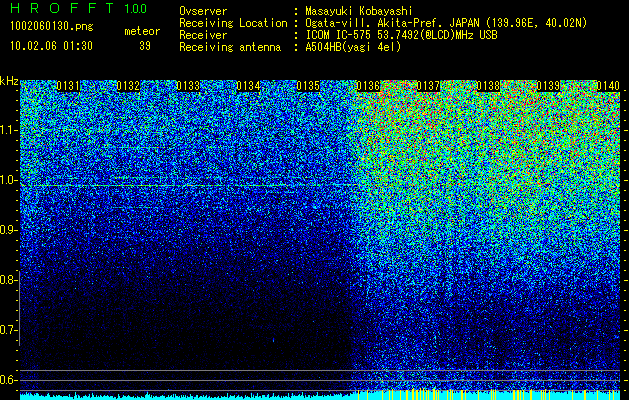Click the 0132 time marker
The height and width of the screenshot is (400, 629).
click(x=128, y=86)
